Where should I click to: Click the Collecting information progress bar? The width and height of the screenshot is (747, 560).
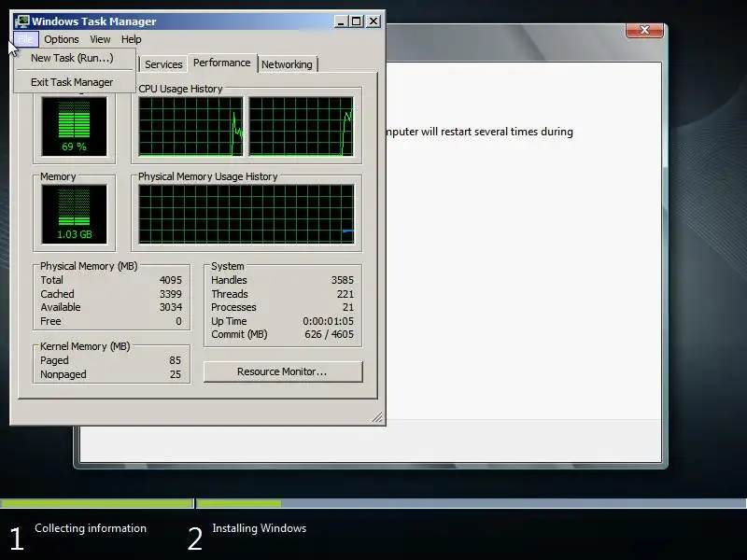[97, 503]
